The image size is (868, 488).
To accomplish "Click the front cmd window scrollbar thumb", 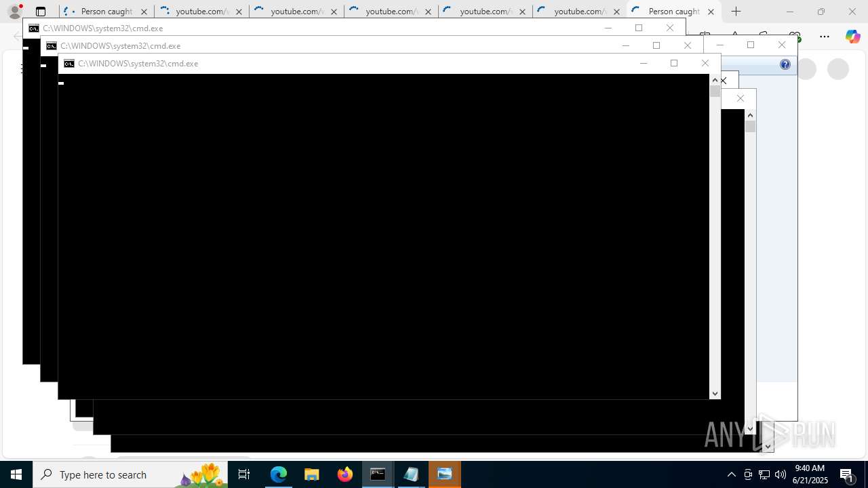I will (715, 91).
